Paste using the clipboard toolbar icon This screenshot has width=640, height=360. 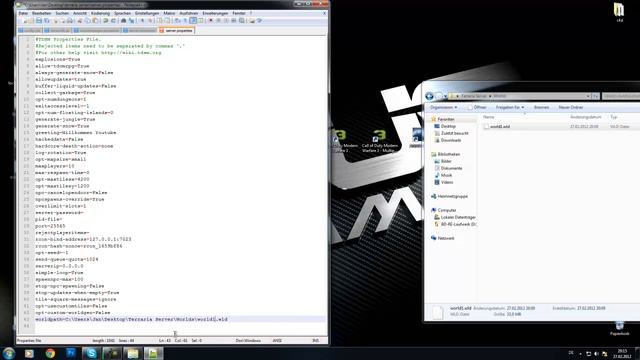click(96, 20)
